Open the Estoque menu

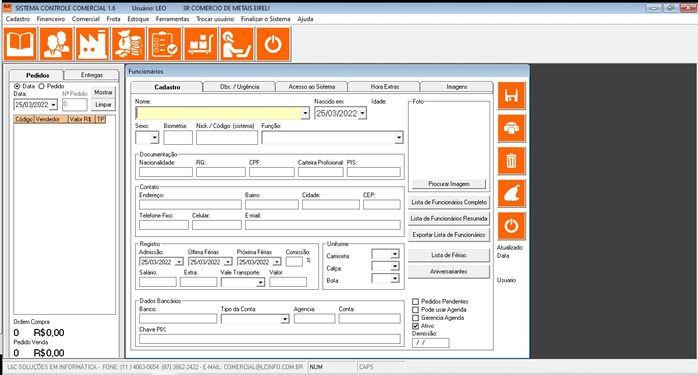138,19
